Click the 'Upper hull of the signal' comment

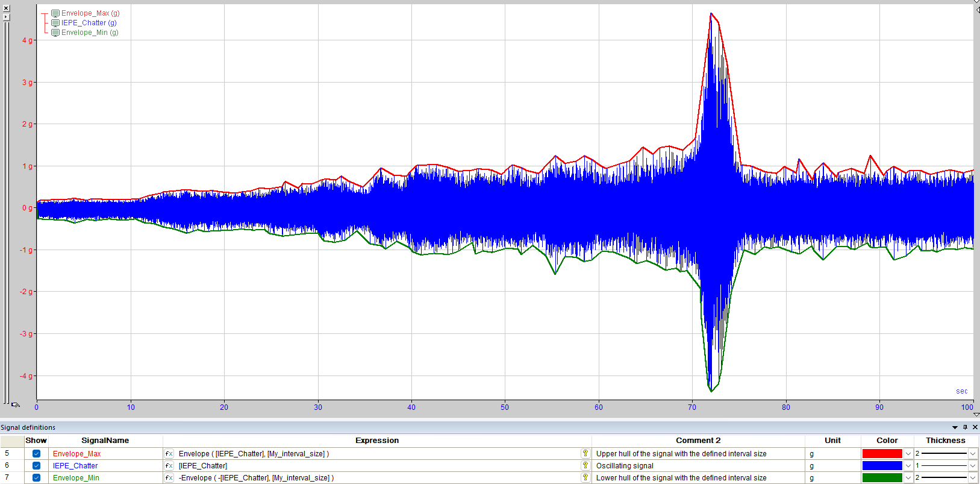coord(698,454)
